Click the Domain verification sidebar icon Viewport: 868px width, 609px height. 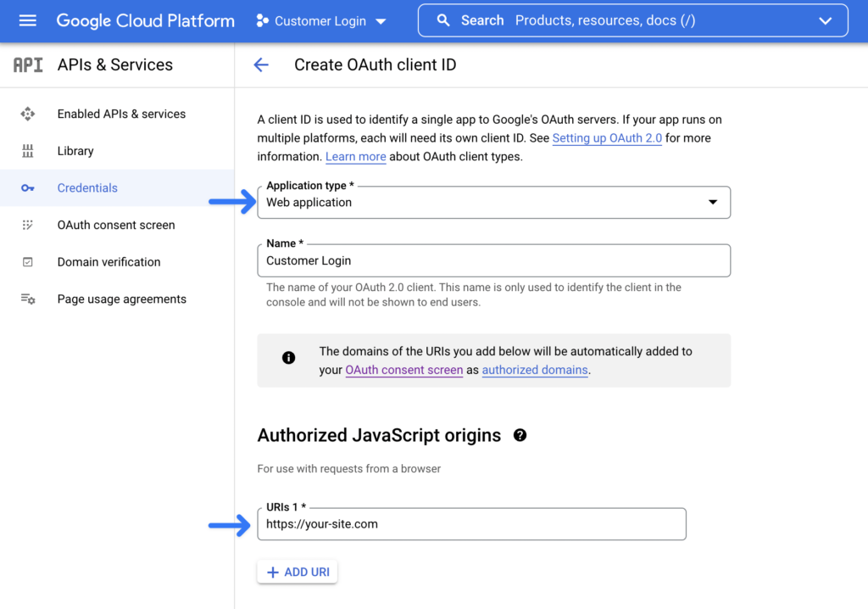point(28,261)
